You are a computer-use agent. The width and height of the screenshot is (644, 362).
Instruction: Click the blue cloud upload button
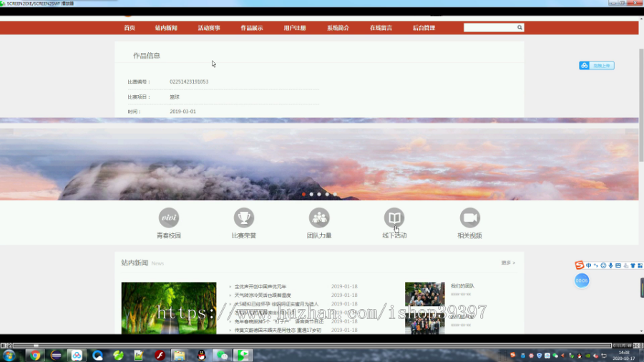[x=597, y=65]
